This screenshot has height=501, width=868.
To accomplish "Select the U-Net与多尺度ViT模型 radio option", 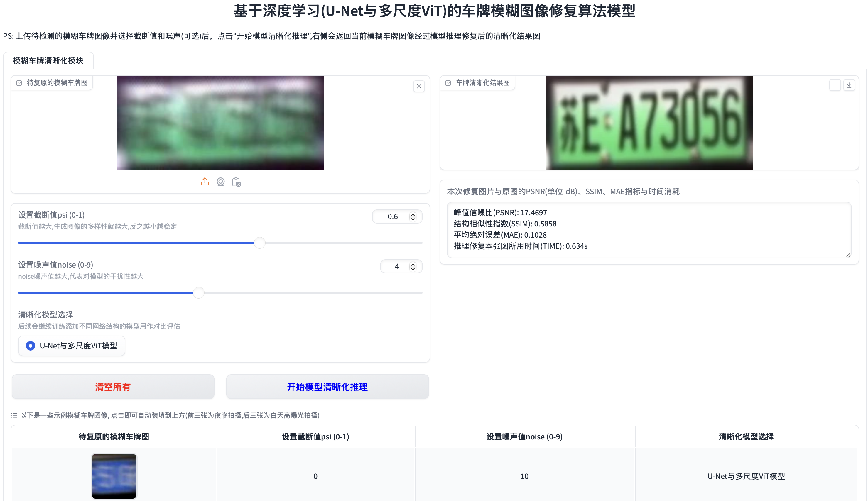I will click(x=31, y=346).
